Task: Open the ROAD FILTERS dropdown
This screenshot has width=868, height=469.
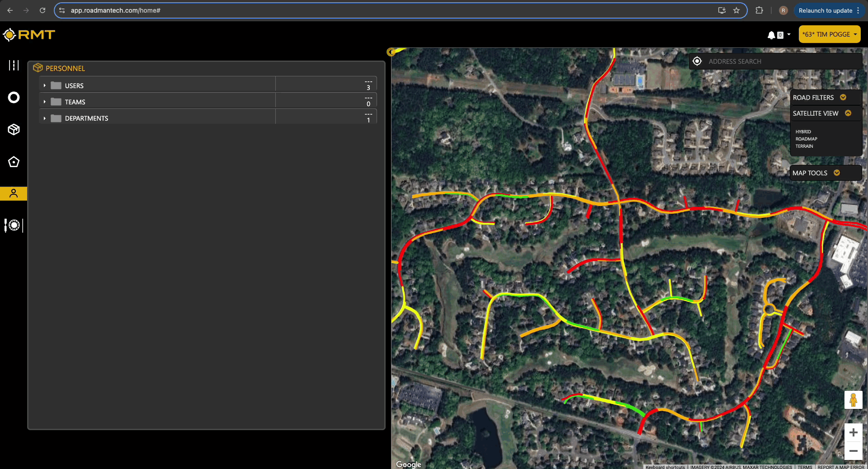Action: tap(842, 97)
